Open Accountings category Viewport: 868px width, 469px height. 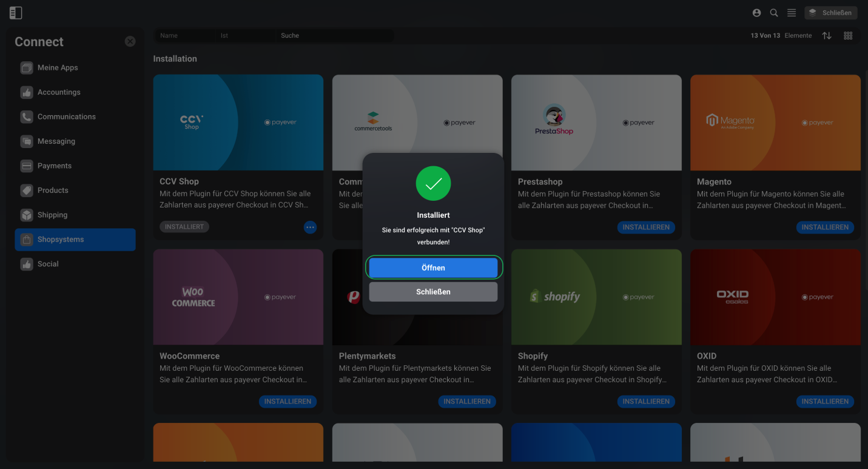(x=75, y=92)
